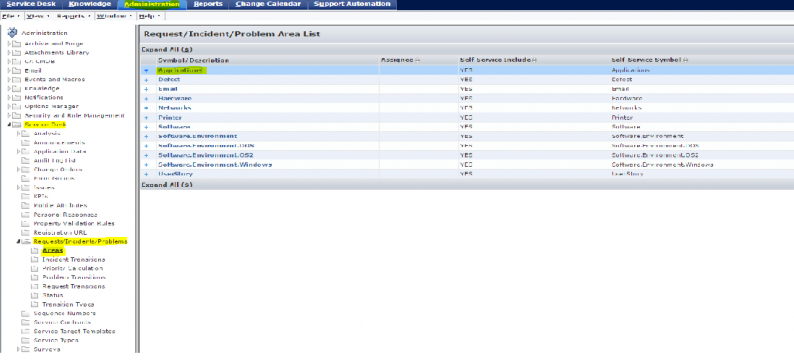The image size is (794, 360).
Task: Expand the Issues tree node arrow
Action: (x=18, y=187)
